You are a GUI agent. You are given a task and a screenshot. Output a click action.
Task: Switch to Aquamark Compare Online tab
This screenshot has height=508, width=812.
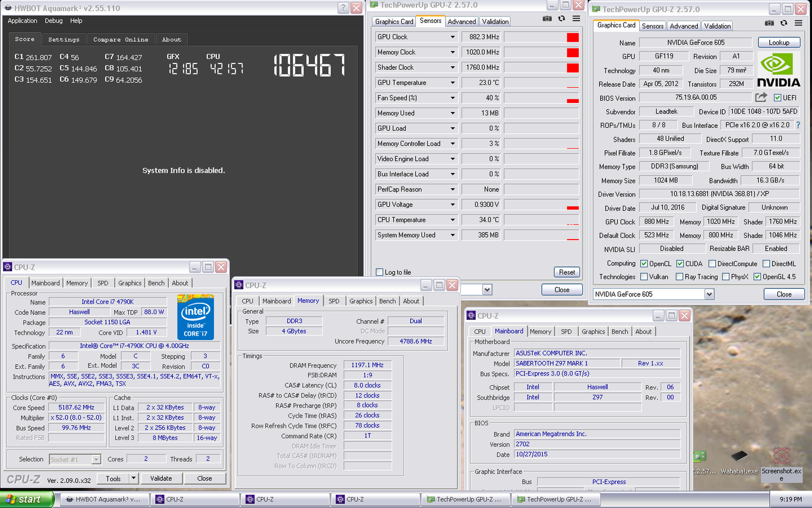pyautogui.click(x=121, y=40)
